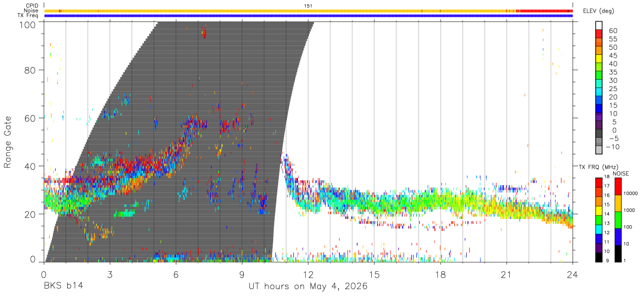Viewport: 644px width, 297px height.
Task: Click the 'TX FRQ (MHz)' legend title
Action: (597, 167)
